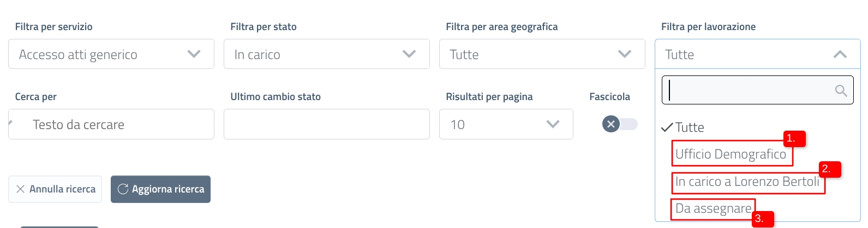Viewport: 868px width, 228px height.
Task: Click the Ultimo cambio stato field
Action: click(326, 124)
